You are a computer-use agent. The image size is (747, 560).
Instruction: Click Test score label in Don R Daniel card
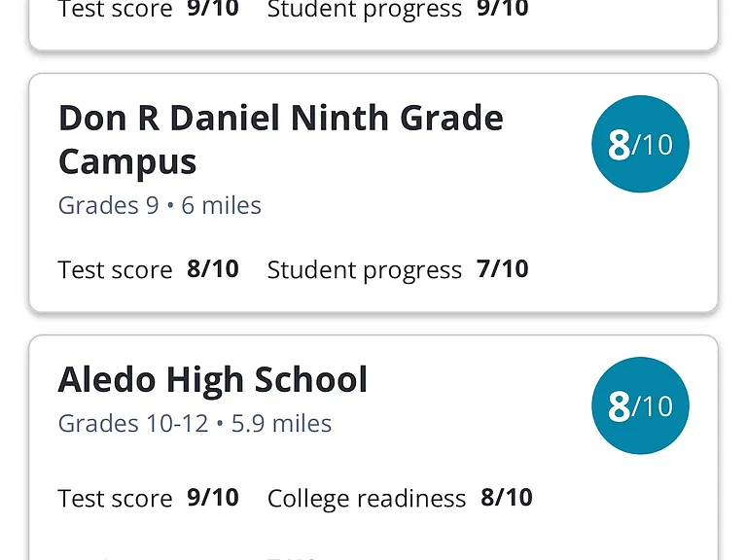(115, 270)
